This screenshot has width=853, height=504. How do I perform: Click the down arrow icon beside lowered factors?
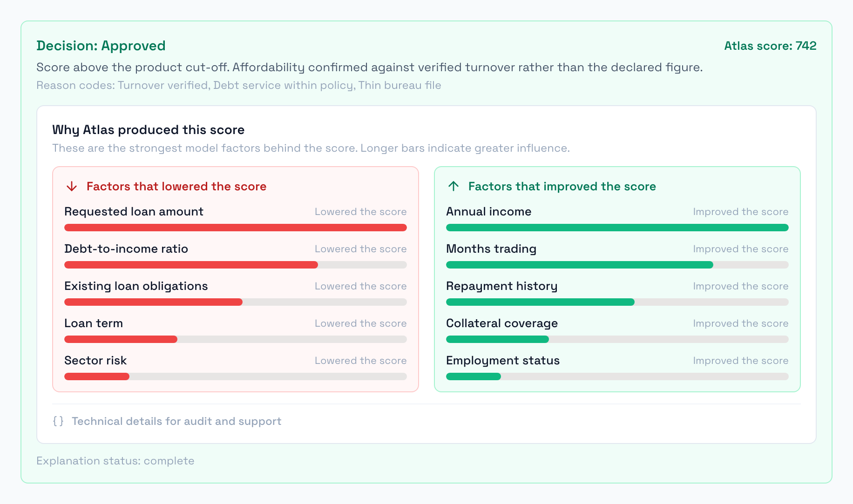(x=72, y=187)
